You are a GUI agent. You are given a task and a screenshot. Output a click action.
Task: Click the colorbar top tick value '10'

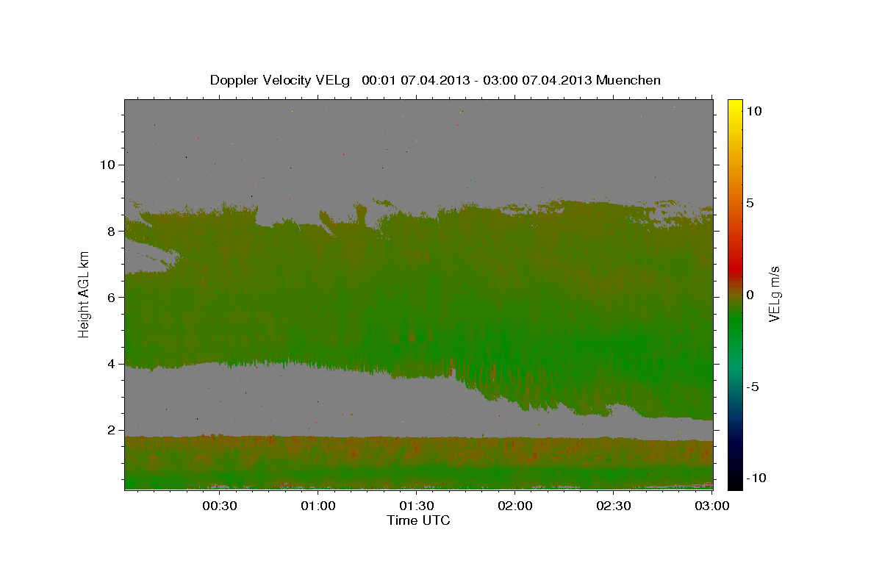pos(753,111)
